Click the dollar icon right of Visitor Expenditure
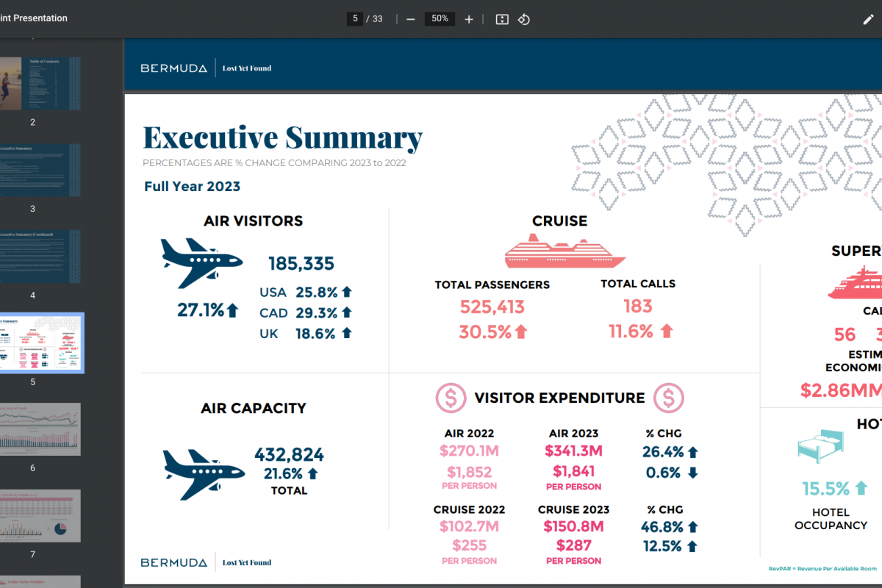The height and width of the screenshot is (588, 882). 668,398
